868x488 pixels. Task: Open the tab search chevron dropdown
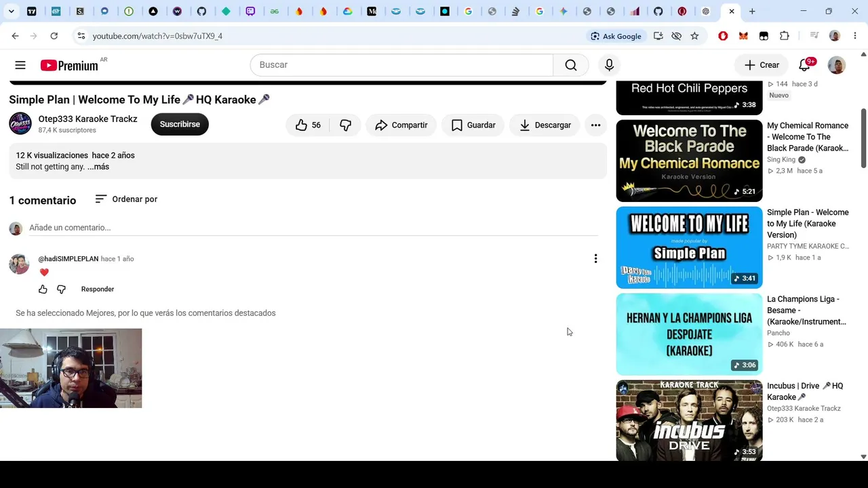pos(12,12)
